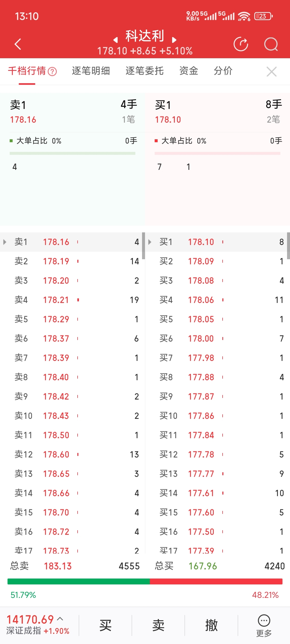Open the 更多 more options icon
290x644 pixels.
pyautogui.click(x=264, y=625)
